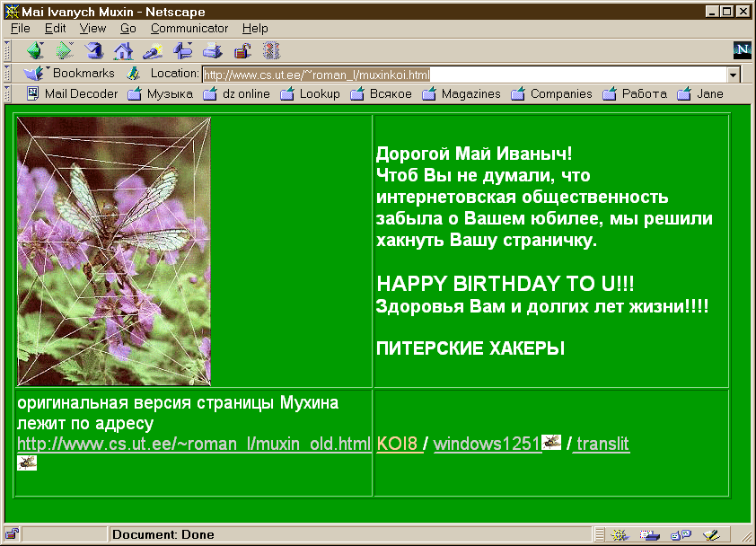Collapse the personal toolbar via its left handle
The height and width of the screenshot is (546, 756).
[7, 93]
